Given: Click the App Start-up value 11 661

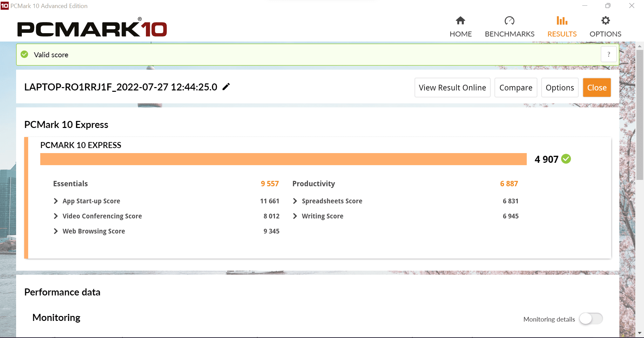Looking at the screenshot, I should click(x=270, y=201).
